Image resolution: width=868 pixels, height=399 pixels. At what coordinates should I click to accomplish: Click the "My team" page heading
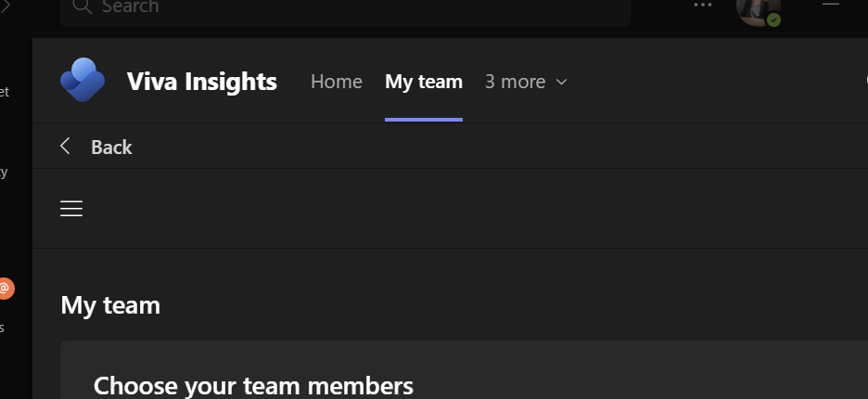[x=110, y=304]
